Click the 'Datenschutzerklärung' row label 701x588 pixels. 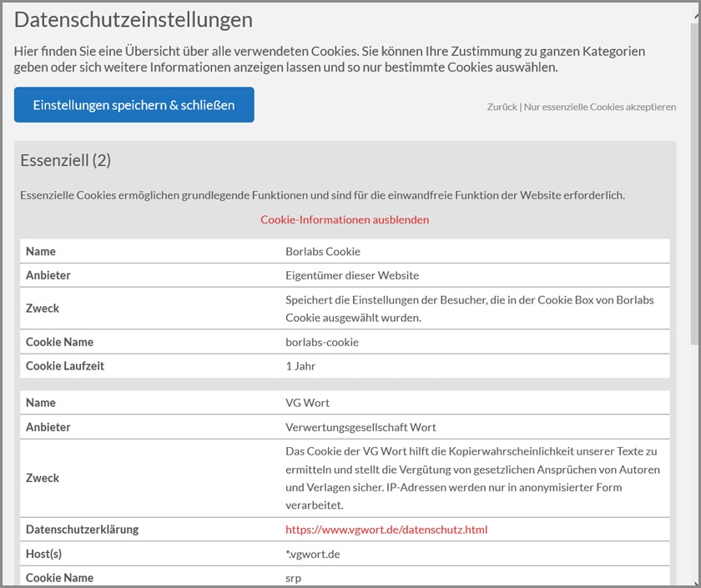pos(82,530)
